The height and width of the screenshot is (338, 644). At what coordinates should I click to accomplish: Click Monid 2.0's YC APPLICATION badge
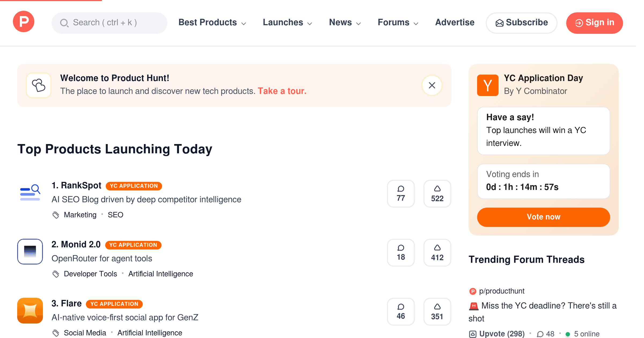coord(133,245)
